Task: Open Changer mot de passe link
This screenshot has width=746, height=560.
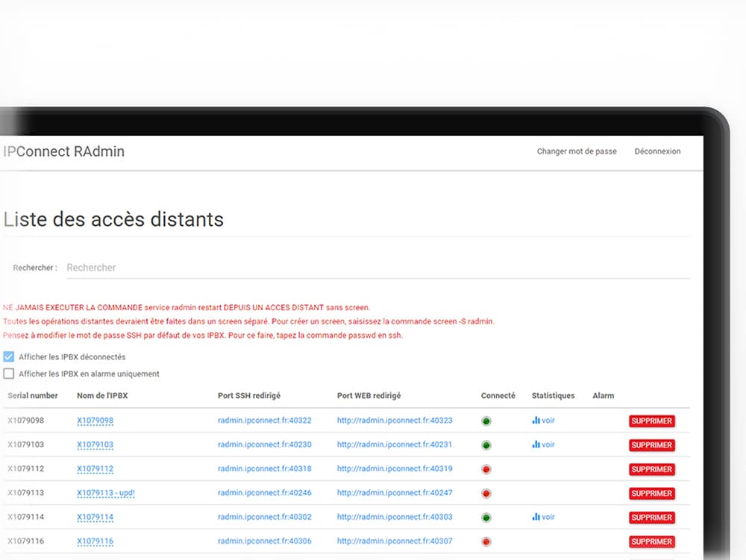Action: coord(577,151)
